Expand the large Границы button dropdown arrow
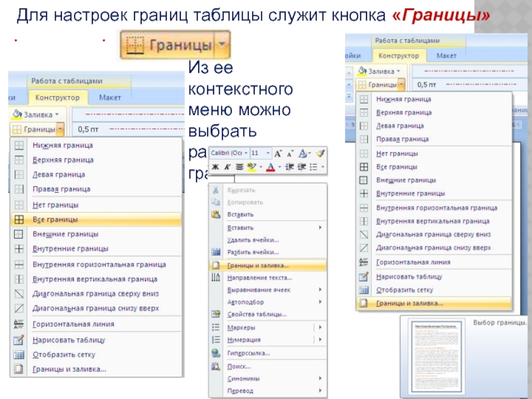Viewport: 532px width, 399px height. pos(222,46)
